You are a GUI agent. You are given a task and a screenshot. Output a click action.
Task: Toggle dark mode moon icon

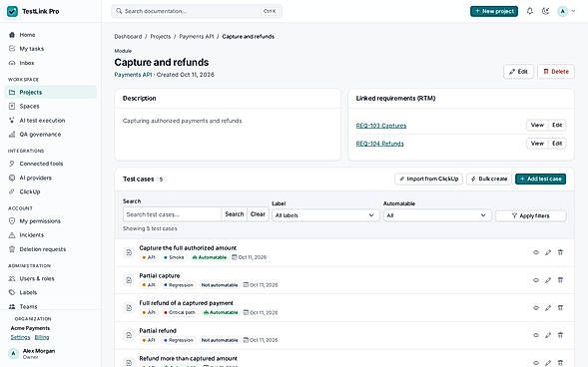pyautogui.click(x=546, y=11)
